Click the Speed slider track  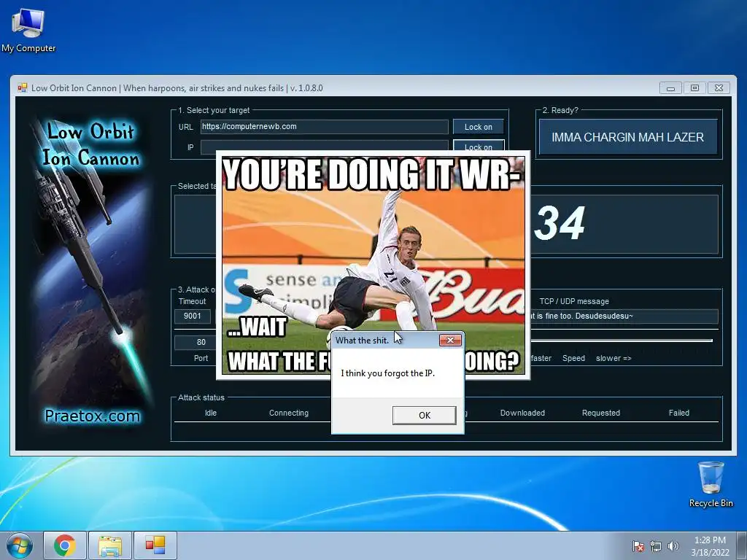[622, 341]
